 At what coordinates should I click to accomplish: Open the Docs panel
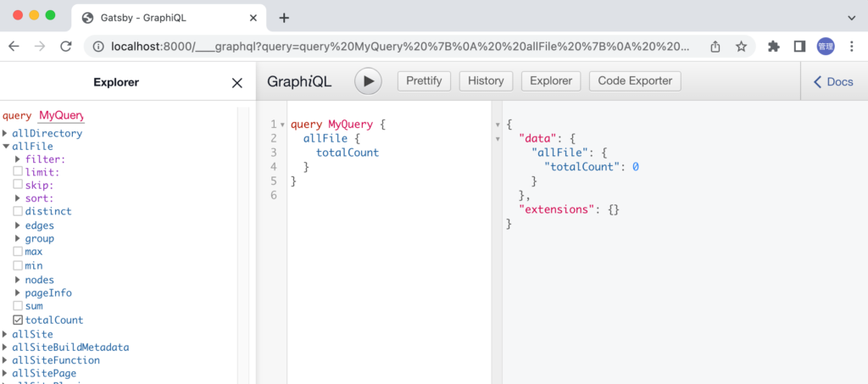(x=833, y=81)
